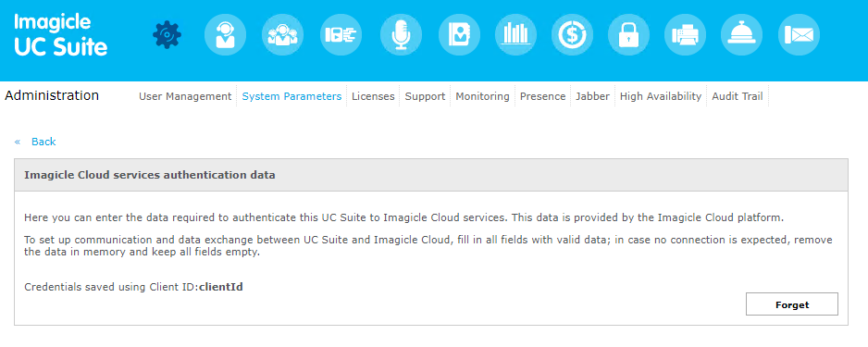The width and height of the screenshot is (868, 347).
Task: Click the Forget button
Action: 791,304
